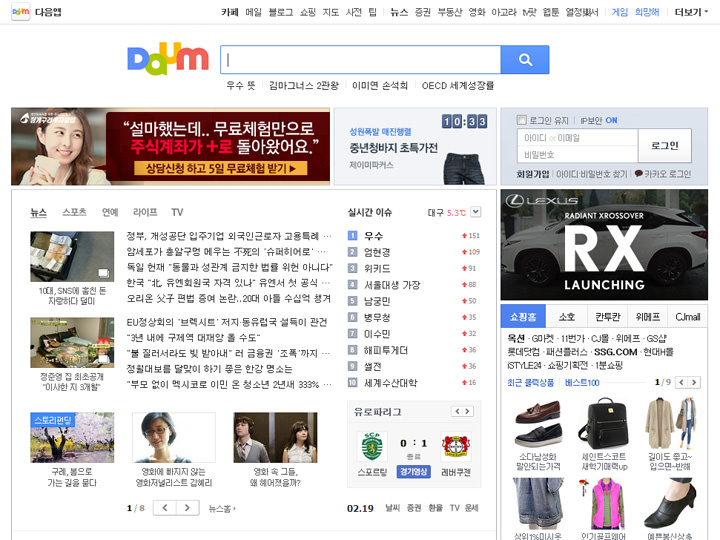The width and height of the screenshot is (720, 540).
Task: Open 카페 in top navigation
Action: pos(230,12)
